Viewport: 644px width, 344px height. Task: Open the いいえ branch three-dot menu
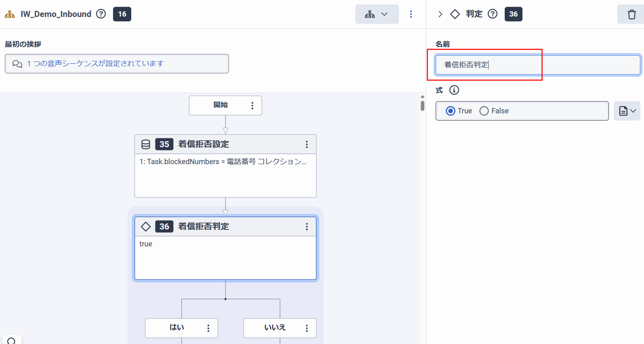pos(307,328)
